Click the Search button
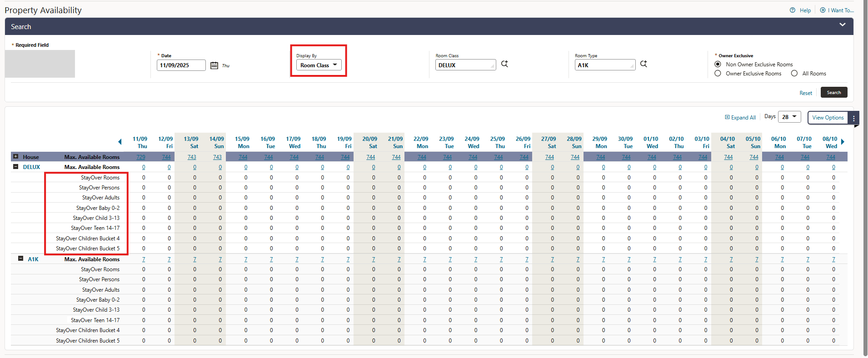Screen dimensions: 868x358 [834, 92]
